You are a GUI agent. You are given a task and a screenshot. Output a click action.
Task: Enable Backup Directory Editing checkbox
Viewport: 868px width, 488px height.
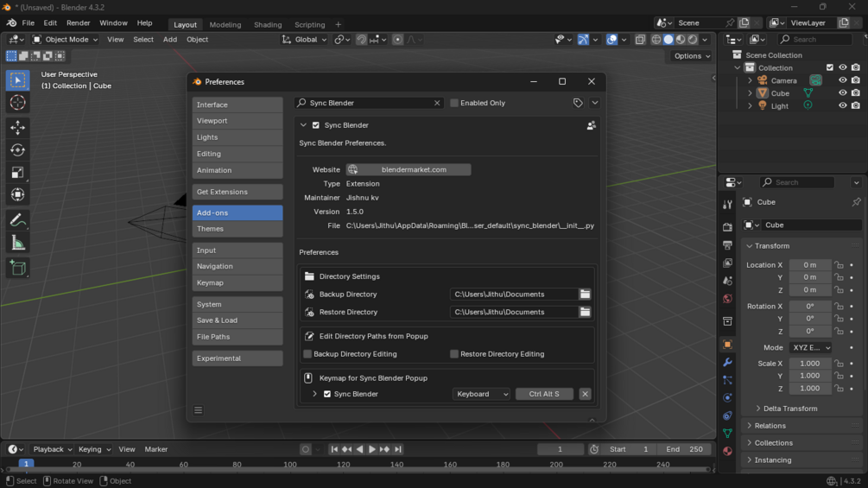307,354
